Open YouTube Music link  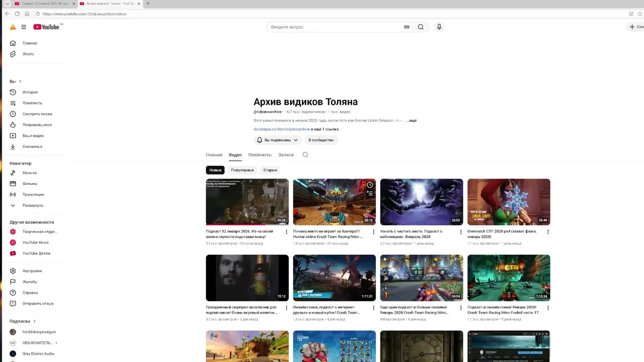click(36, 242)
